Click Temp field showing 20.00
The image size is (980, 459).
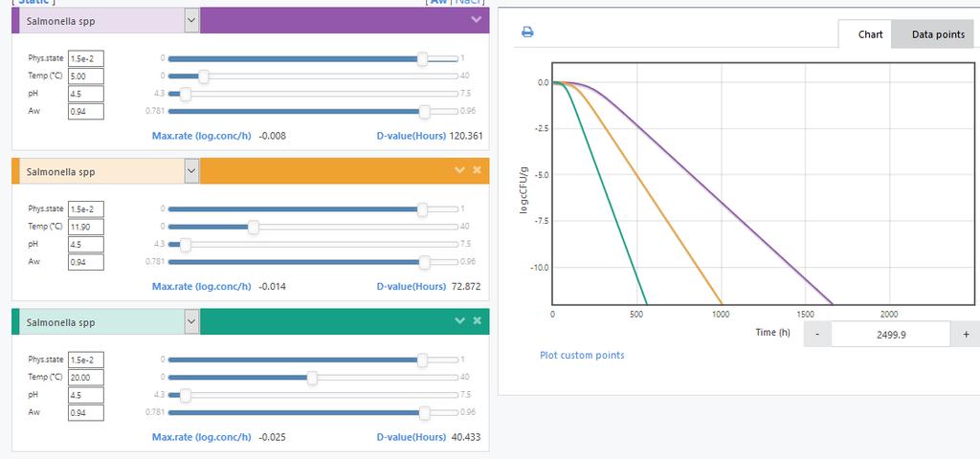[85, 377]
